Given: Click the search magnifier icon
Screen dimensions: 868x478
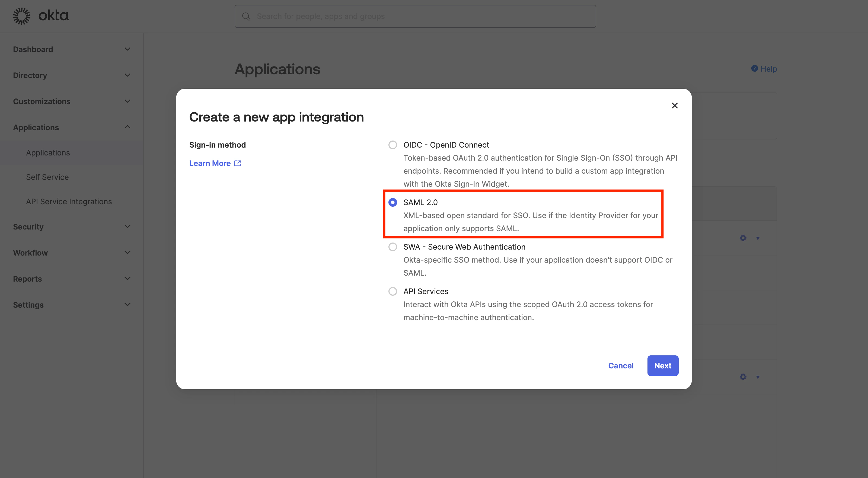Looking at the screenshot, I should [246, 16].
